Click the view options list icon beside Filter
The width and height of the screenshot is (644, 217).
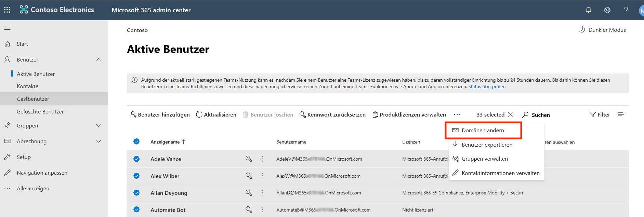pyautogui.click(x=621, y=114)
